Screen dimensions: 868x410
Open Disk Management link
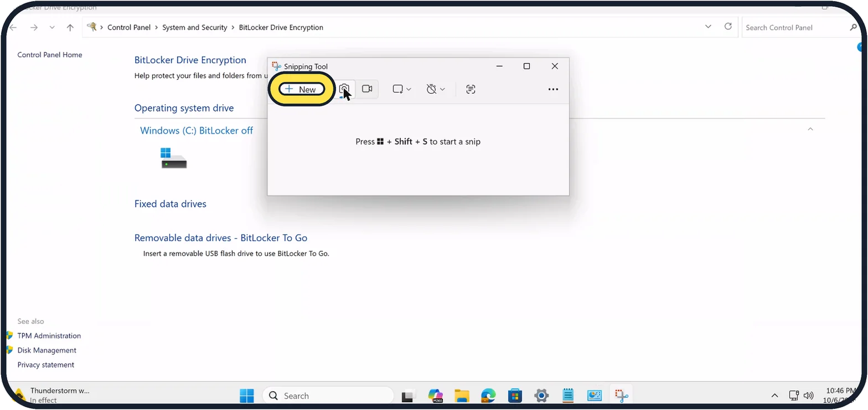pos(47,350)
